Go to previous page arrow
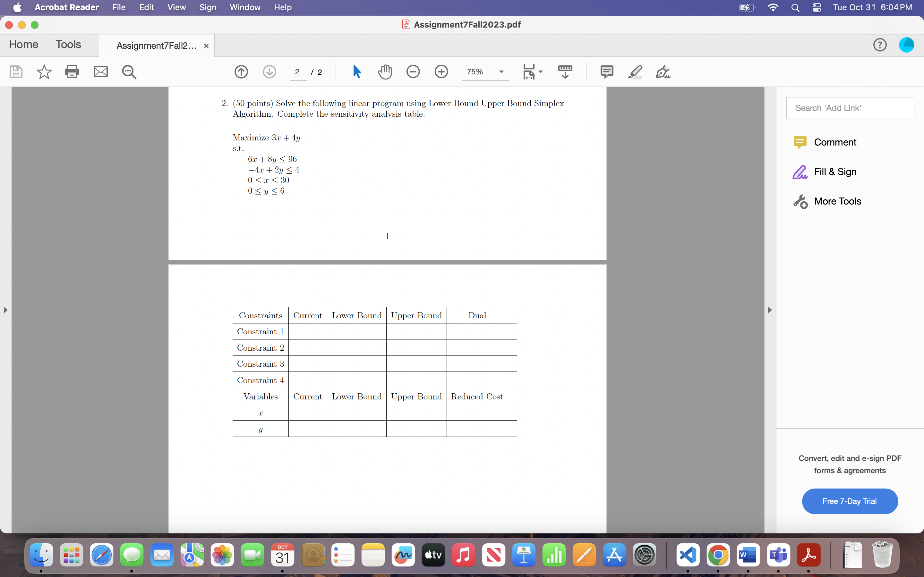 pos(241,72)
